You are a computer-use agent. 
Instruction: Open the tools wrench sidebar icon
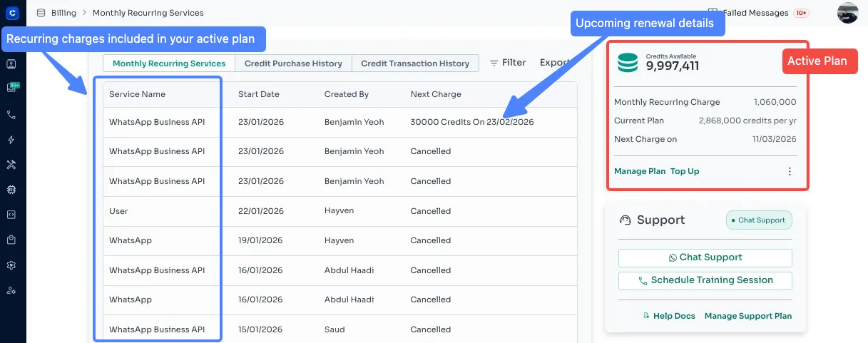point(11,165)
